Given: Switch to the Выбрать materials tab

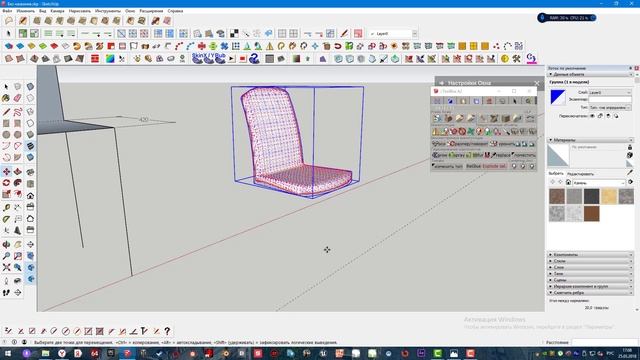Looking at the screenshot, I should click(556, 174).
